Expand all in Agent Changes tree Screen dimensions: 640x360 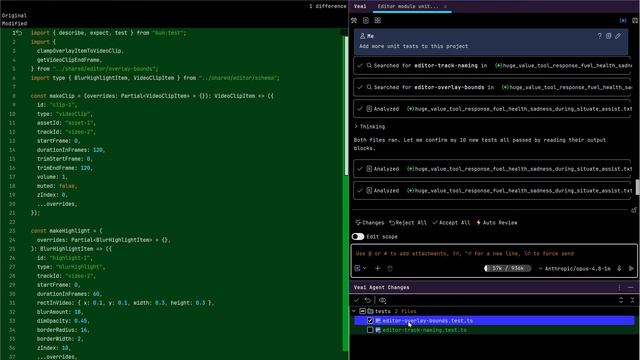coord(621,300)
